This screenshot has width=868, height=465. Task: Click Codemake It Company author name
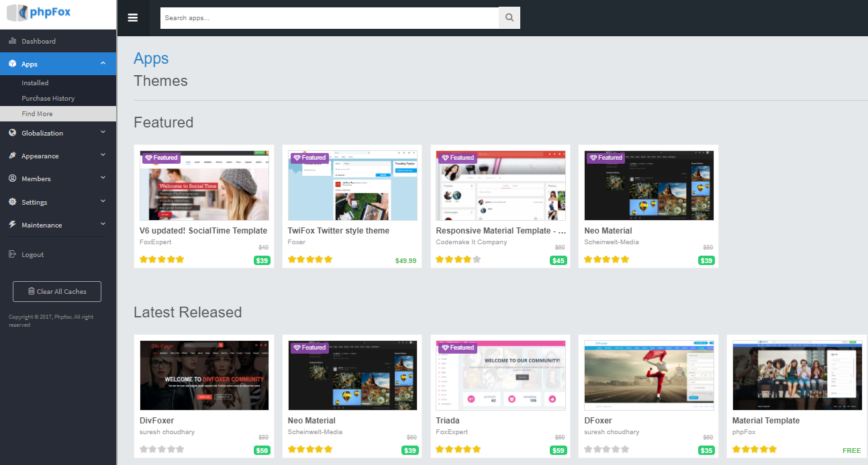tap(471, 242)
